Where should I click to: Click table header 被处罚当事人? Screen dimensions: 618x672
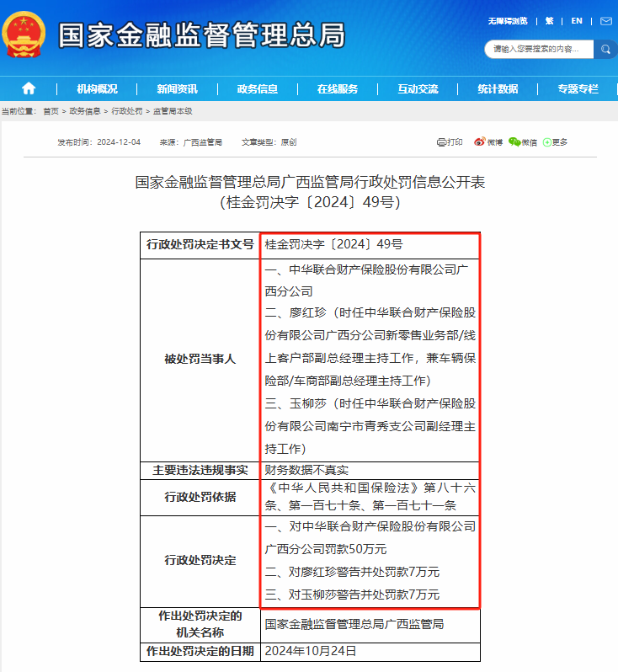[200, 359]
